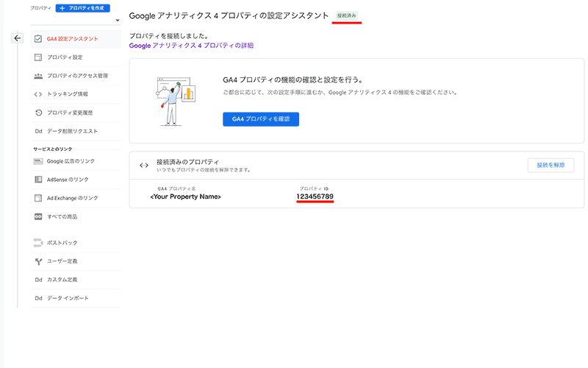
Task: Click the プロパティを作成 button
Action: [82, 8]
